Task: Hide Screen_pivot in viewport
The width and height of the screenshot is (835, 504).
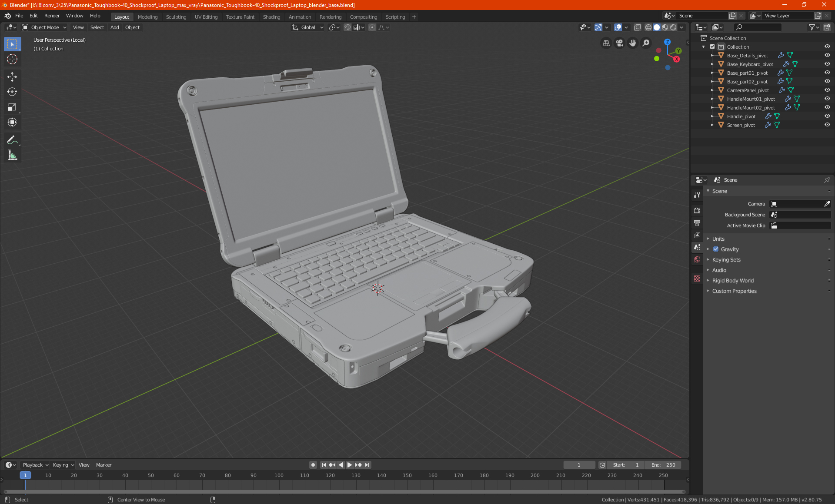Action: pos(827,125)
